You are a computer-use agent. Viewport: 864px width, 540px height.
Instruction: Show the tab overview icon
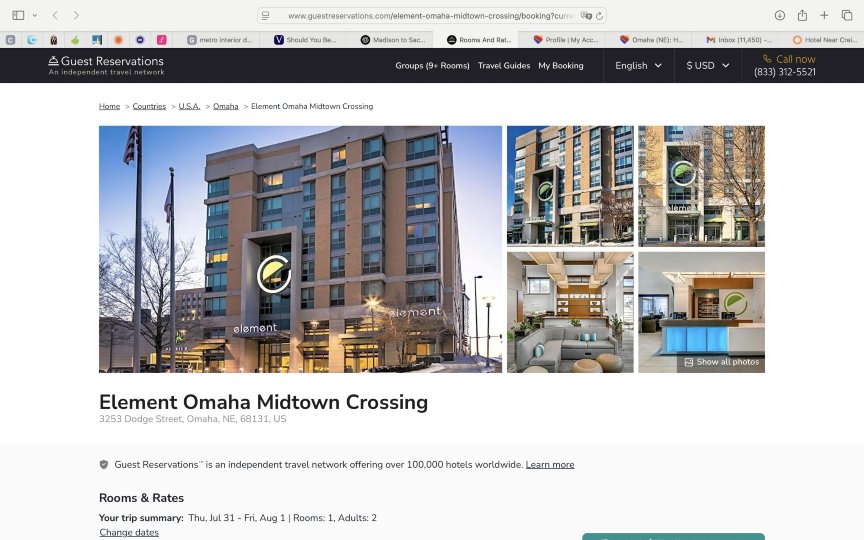[x=846, y=15]
